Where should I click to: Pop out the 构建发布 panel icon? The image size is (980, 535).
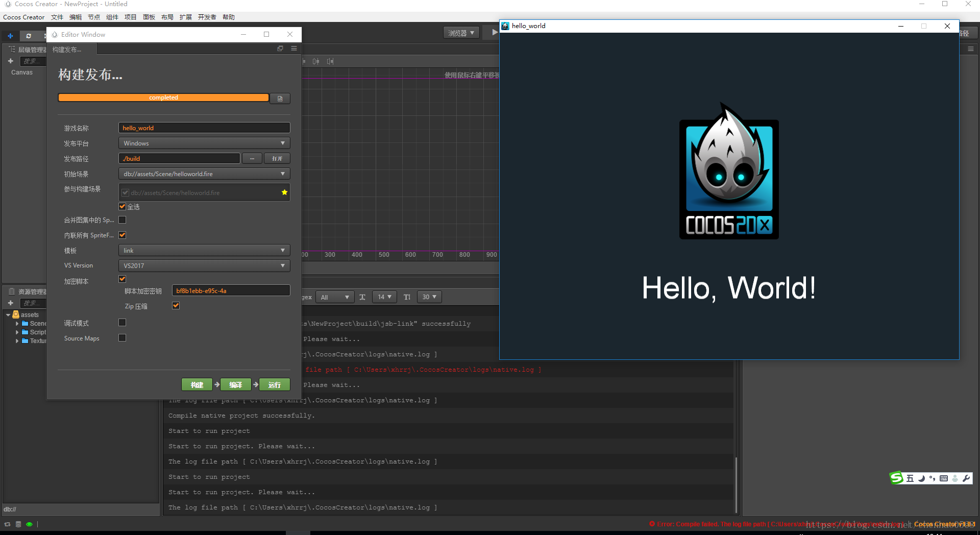coord(280,48)
